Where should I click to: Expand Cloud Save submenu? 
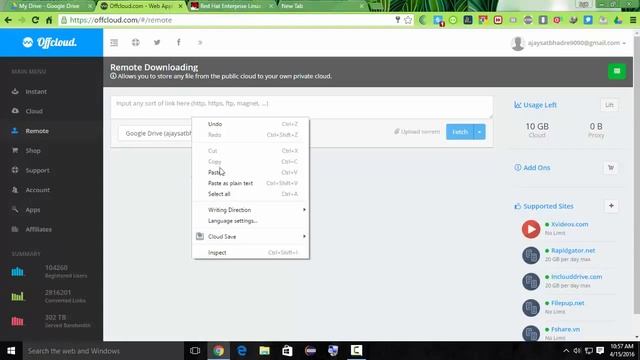click(251, 237)
